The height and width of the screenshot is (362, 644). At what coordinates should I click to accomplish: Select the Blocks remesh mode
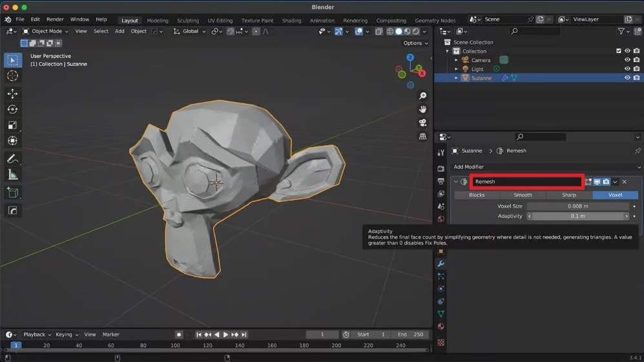click(477, 195)
